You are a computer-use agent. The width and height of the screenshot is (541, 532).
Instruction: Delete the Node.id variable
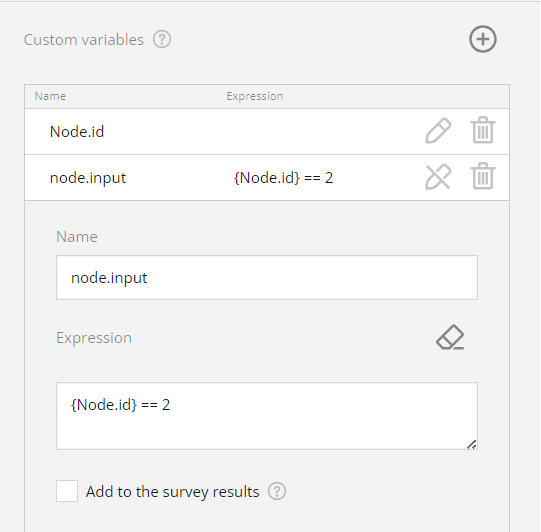tap(483, 130)
